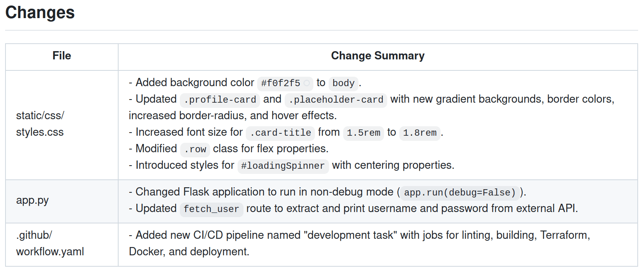Viewport: 644px width, 273px height.
Task: Click the Changes heading
Action: tap(40, 13)
